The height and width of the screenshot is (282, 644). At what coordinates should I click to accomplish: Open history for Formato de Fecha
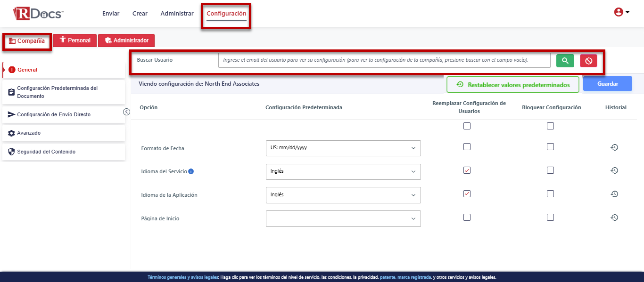pyautogui.click(x=614, y=147)
